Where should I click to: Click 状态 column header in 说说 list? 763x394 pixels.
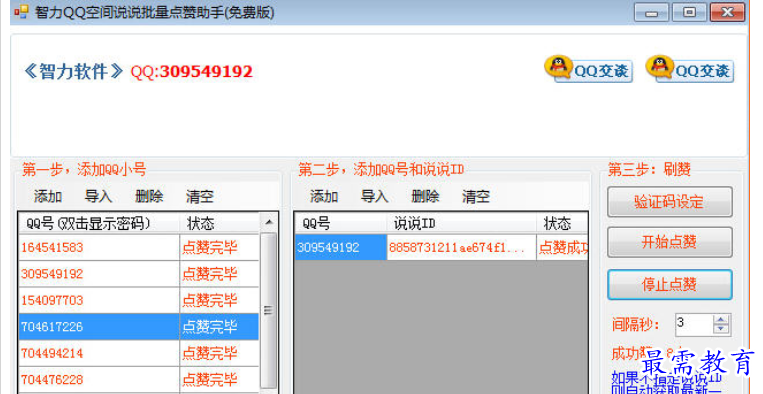(x=562, y=223)
